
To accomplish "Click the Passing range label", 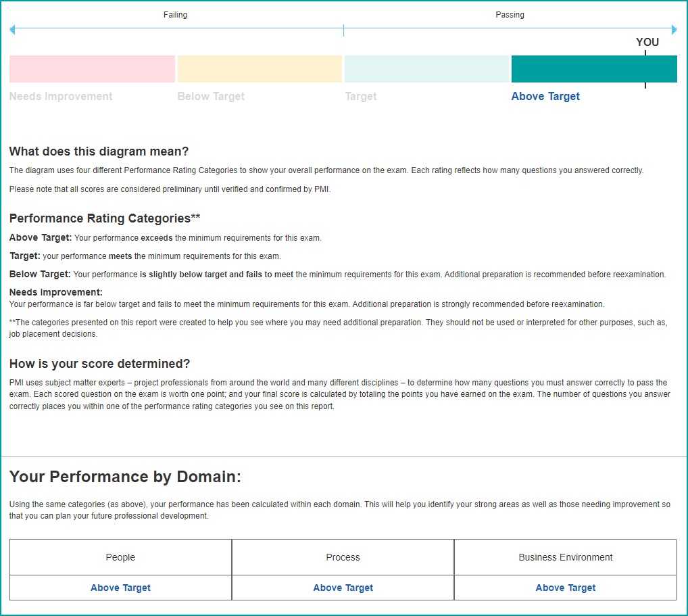I will pos(510,15).
